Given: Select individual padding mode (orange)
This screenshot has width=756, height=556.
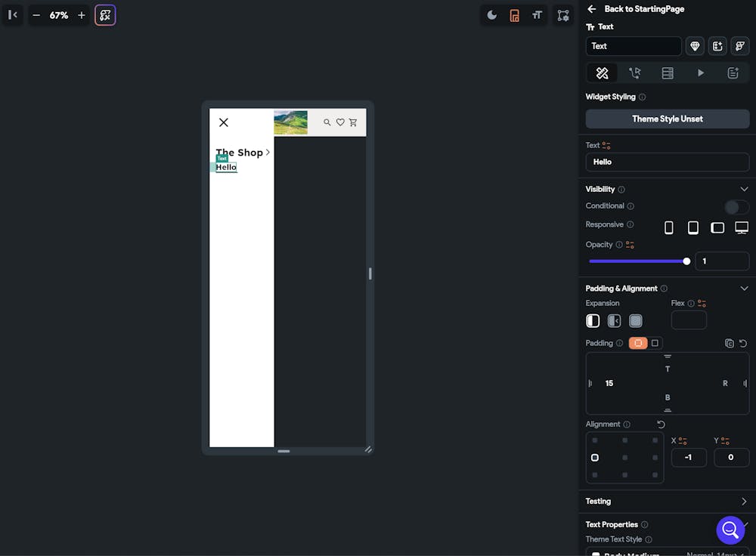Looking at the screenshot, I should click(x=638, y=343).
